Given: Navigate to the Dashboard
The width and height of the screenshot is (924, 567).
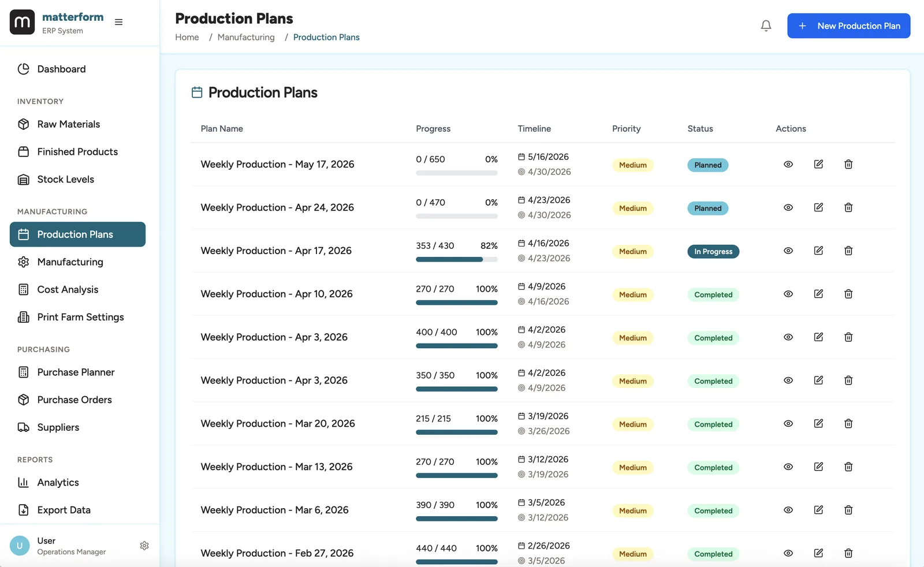Looking at the screenshot, I should pyautogui.click(x=61, y=69).
